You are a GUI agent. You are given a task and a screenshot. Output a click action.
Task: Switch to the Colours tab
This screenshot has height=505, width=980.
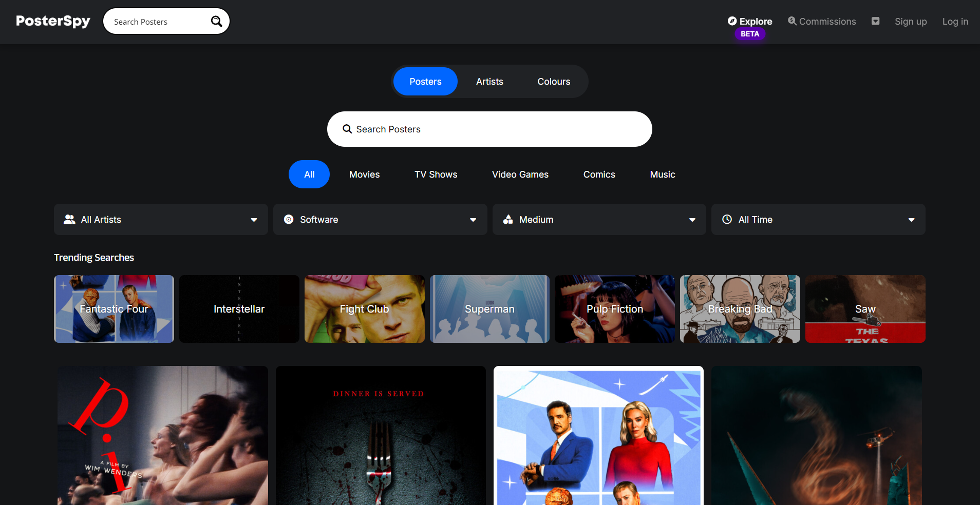coord(554,82)
